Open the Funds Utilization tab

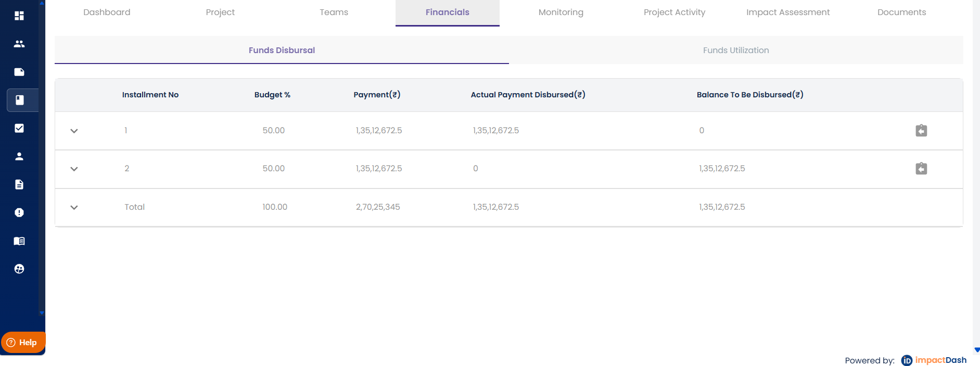click(x=735, y=51)
